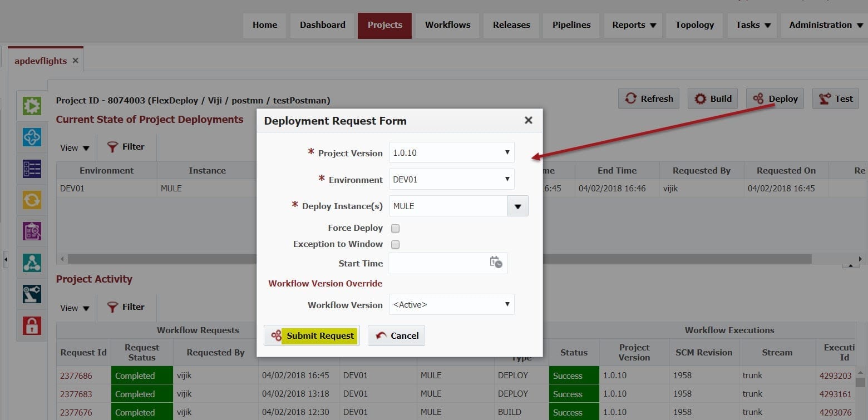Open the blue configuration sidebar icon
Image resolution: width=868 pixels, height=420 pixels.
click(x=32, y=137)
